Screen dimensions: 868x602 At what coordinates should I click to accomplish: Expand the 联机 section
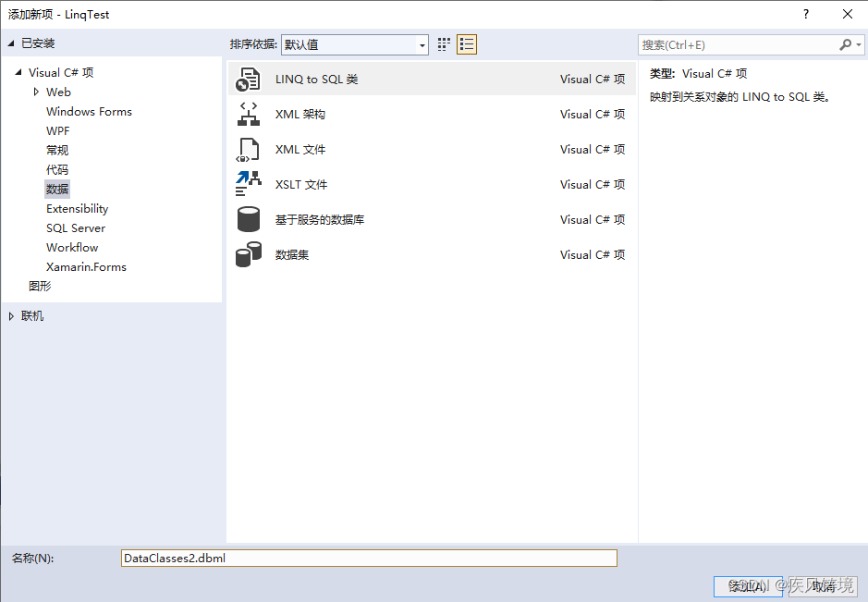pyautogui.click(x=11, y=315)
